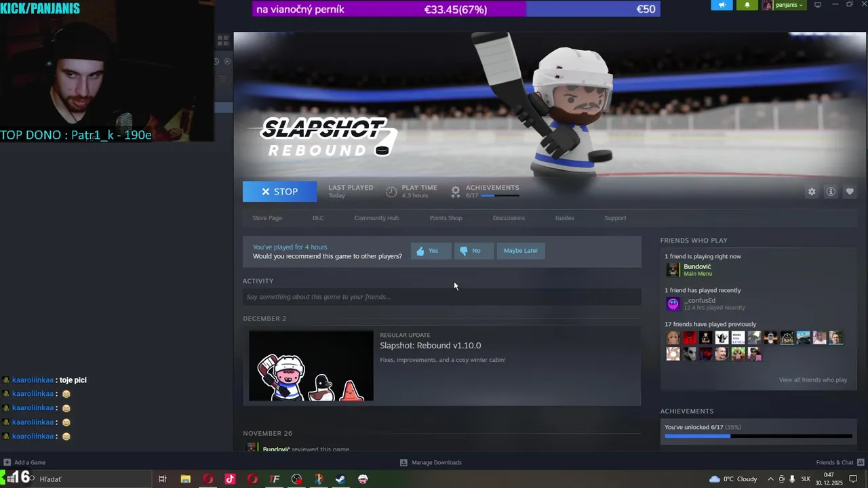The image size is (868, 488).
Task: Open the Slapshot: Rebound v1.10.0 update title
Action: point(431,346)
